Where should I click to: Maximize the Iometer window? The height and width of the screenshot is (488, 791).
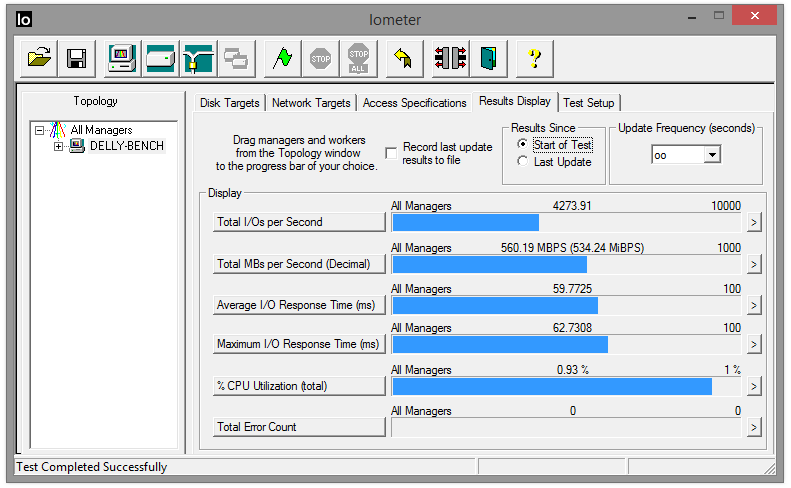[719, 16]
